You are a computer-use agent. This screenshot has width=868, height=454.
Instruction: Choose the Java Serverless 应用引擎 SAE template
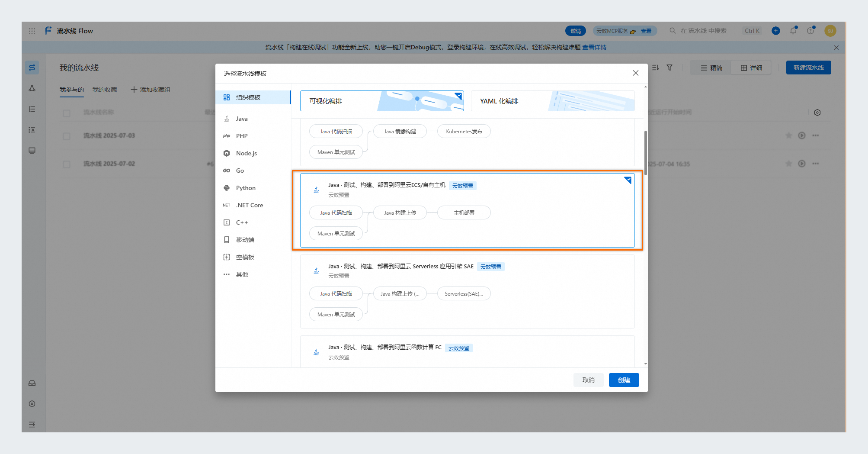pos(467,291)
